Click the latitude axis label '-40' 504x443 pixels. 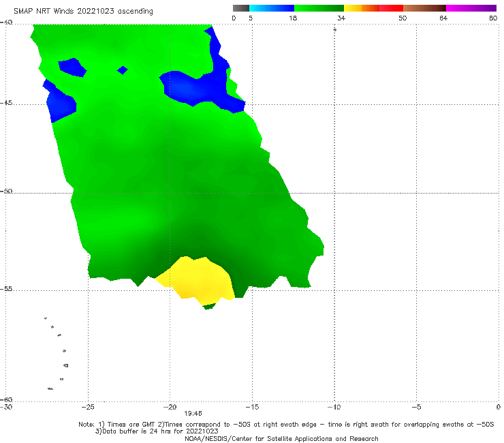(6, 22)
